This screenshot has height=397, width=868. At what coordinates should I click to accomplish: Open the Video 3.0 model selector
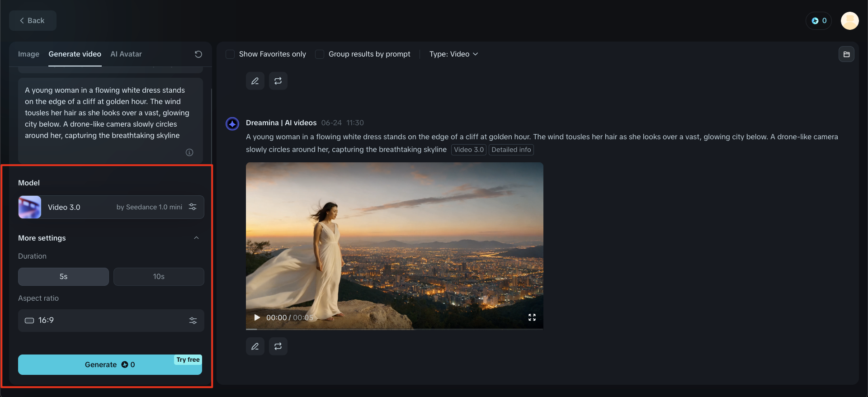(x=111, y=207)
